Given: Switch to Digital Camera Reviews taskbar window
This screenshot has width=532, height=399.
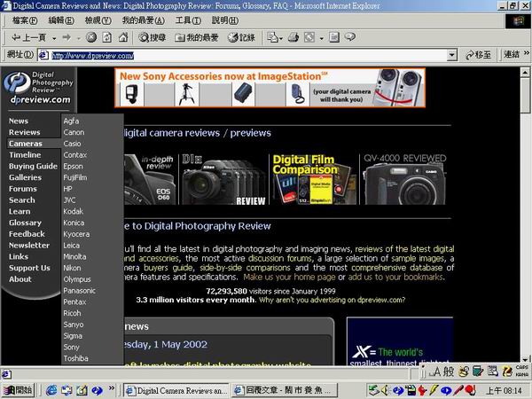Looking at the screenshot, I should [176, 390].
